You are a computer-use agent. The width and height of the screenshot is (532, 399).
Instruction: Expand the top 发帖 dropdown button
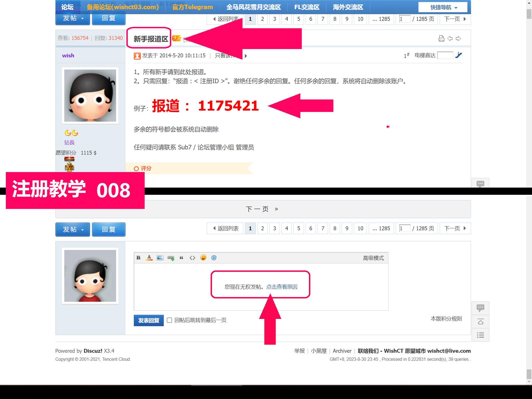[x=73, y=18]
